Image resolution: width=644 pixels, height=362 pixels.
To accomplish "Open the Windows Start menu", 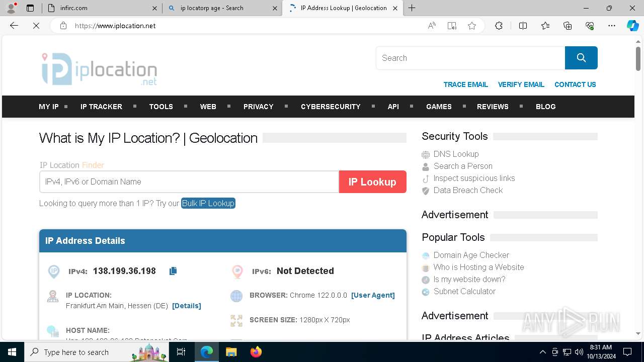I will (12, 352).
